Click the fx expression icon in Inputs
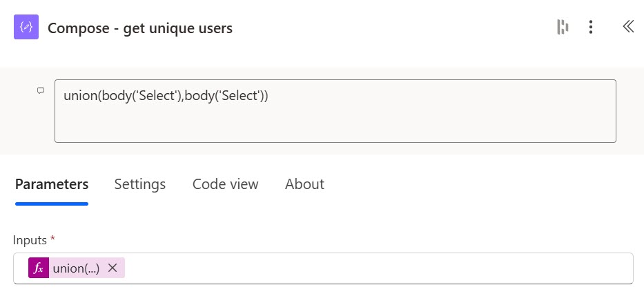Image resolution: width=644 pixels, height=305 pixels. 39,268
